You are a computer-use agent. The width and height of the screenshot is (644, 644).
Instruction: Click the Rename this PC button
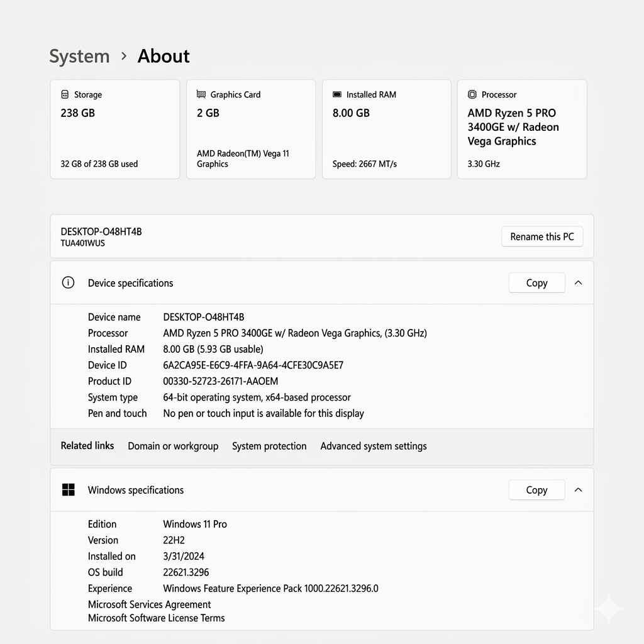click(542, 236)
